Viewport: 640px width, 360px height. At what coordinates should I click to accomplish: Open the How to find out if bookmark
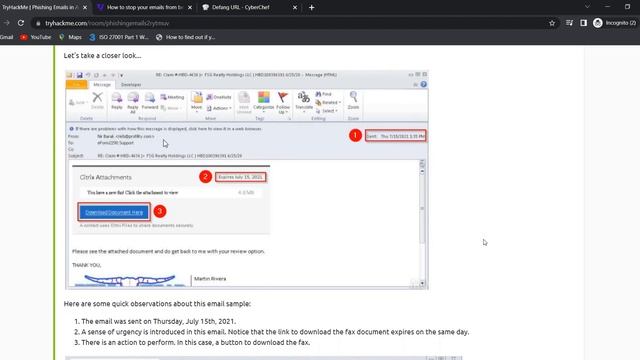[185, 37]
